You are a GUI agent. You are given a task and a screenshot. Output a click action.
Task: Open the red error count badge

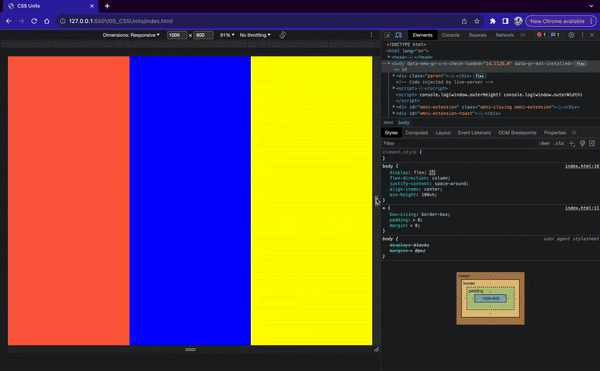click(x=541, y=35)
